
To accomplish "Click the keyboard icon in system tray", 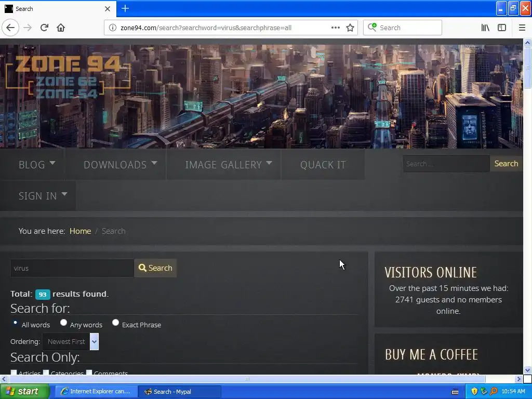I will coord(455,392).
